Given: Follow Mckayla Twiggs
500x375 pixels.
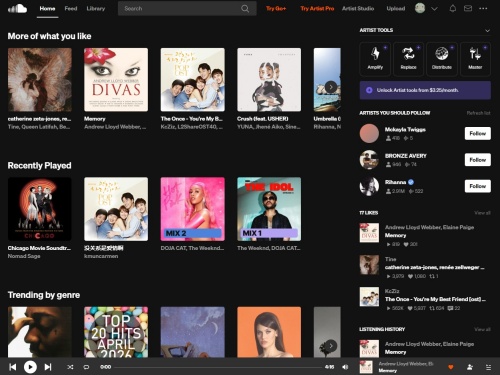Looking at the screenshot, I should point(478,133).
